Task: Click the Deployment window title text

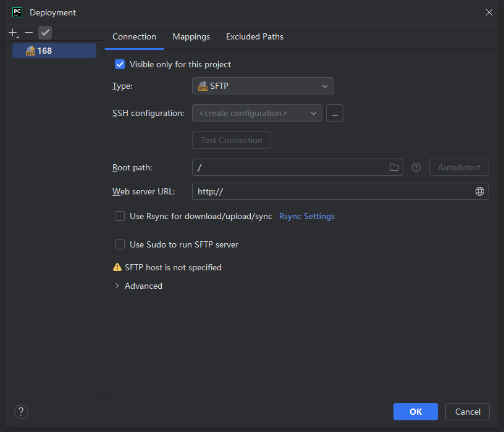Action: coord(52,12)
